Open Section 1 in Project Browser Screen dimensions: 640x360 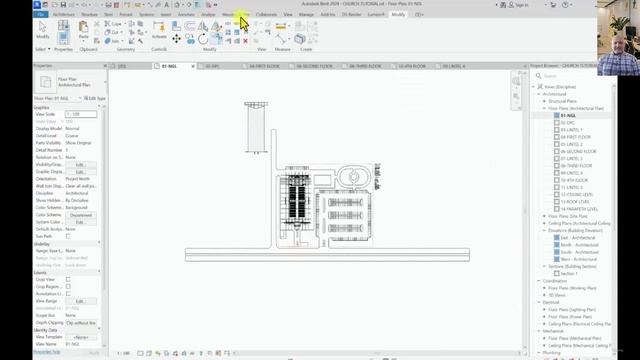click(569, 273)
